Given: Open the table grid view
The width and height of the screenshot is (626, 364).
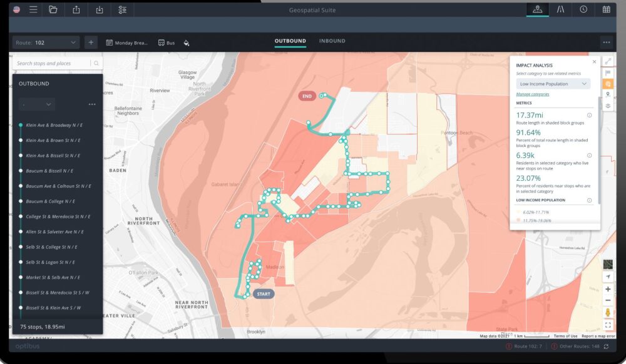Looking at the screenshot, I should (606, 9).
